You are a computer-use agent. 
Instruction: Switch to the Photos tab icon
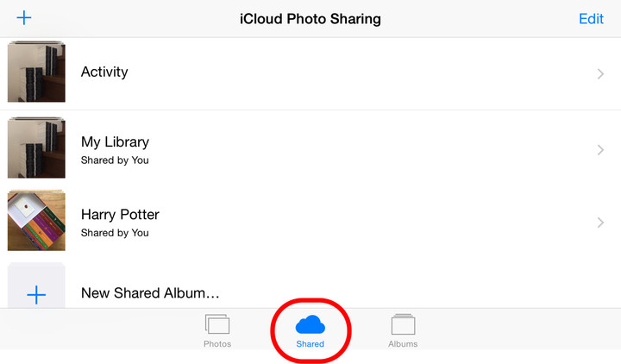coord(217,324)
